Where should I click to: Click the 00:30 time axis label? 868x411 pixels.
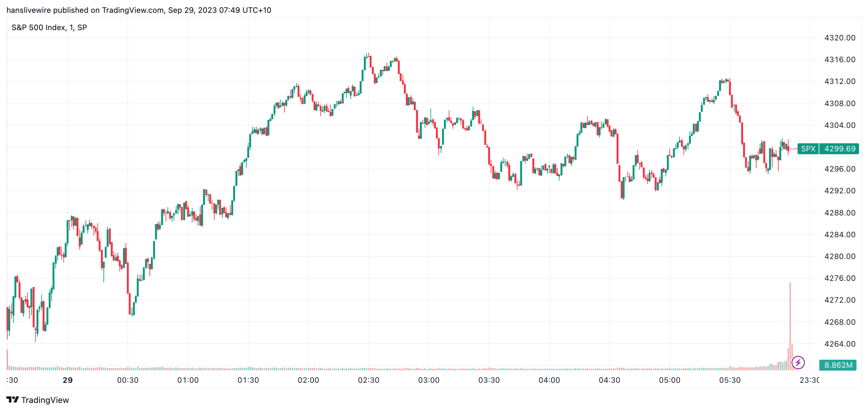tap(128, 380)
